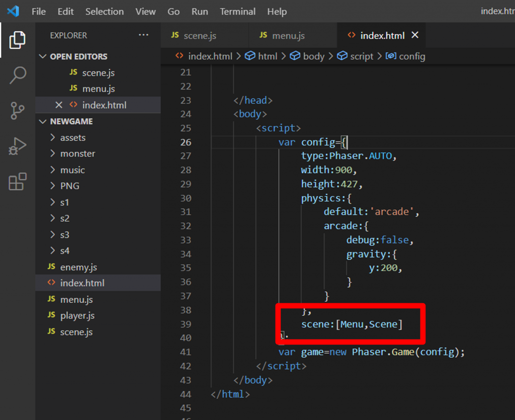Open scene.js from Open Editors list
Screen dimensions: 515x420
click(x=98, y=72)
